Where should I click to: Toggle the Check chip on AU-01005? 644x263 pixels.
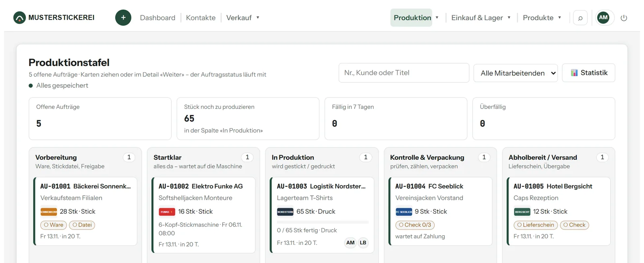pyautogui.click(x=574, y=225)
